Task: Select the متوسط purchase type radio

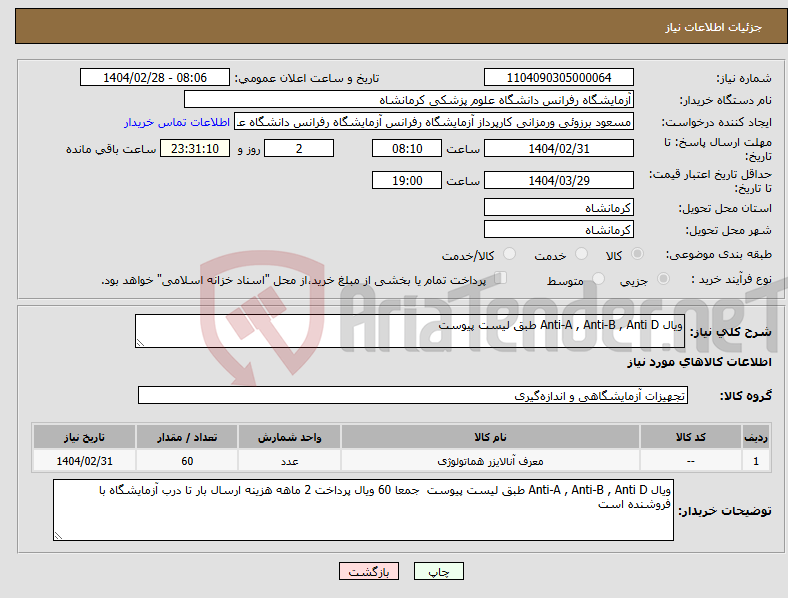Action: [598, 278]
